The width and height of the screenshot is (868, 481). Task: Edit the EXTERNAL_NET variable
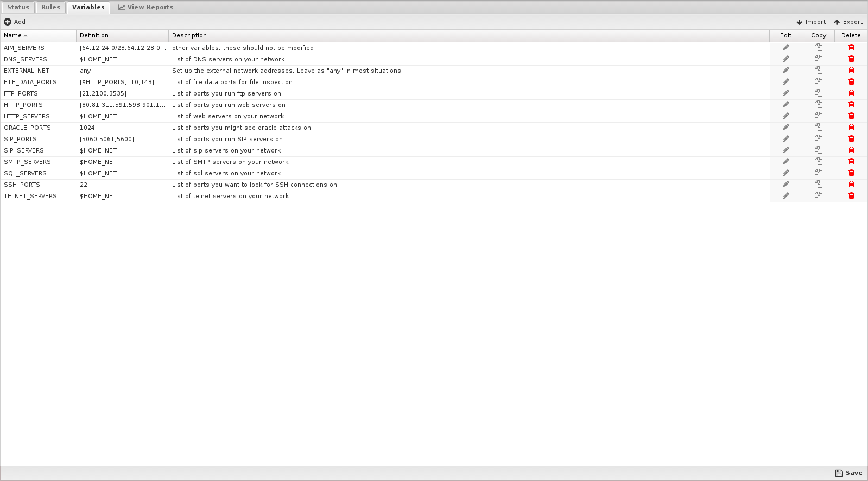pos(785,71)
